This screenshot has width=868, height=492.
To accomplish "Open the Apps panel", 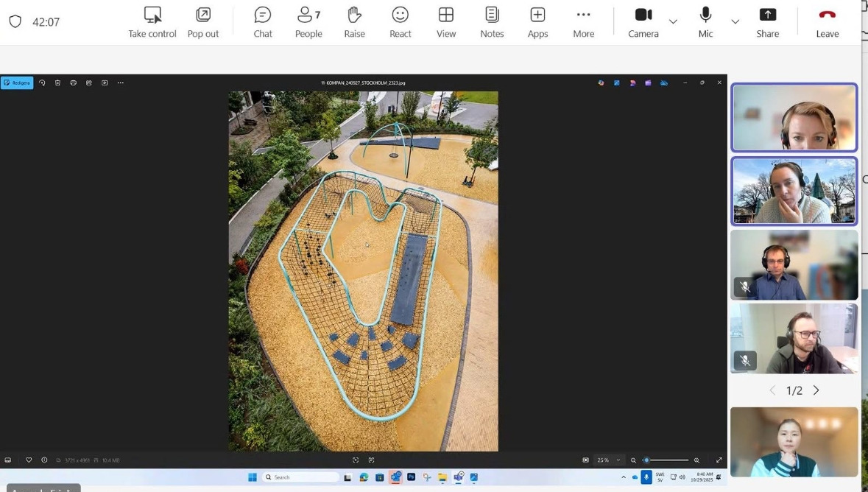I will [x=537, y=22].
